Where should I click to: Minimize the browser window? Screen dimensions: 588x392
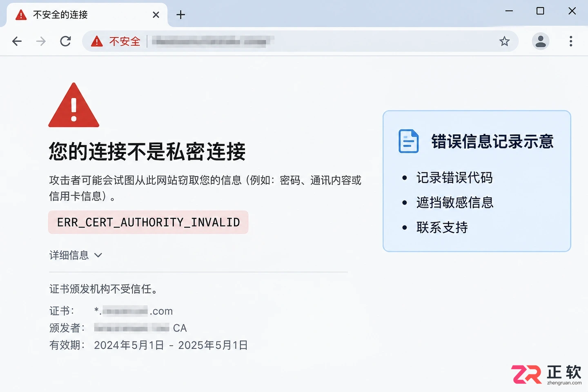[509, 11]
